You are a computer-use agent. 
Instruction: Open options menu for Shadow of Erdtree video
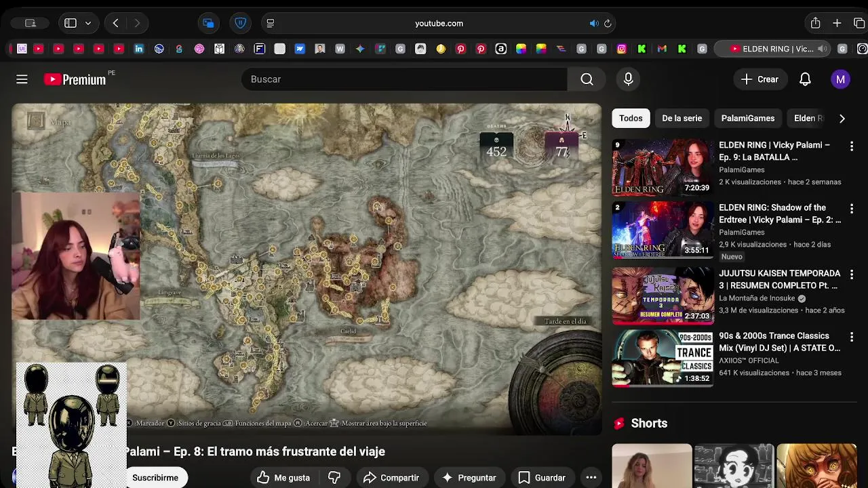(852, 208)
